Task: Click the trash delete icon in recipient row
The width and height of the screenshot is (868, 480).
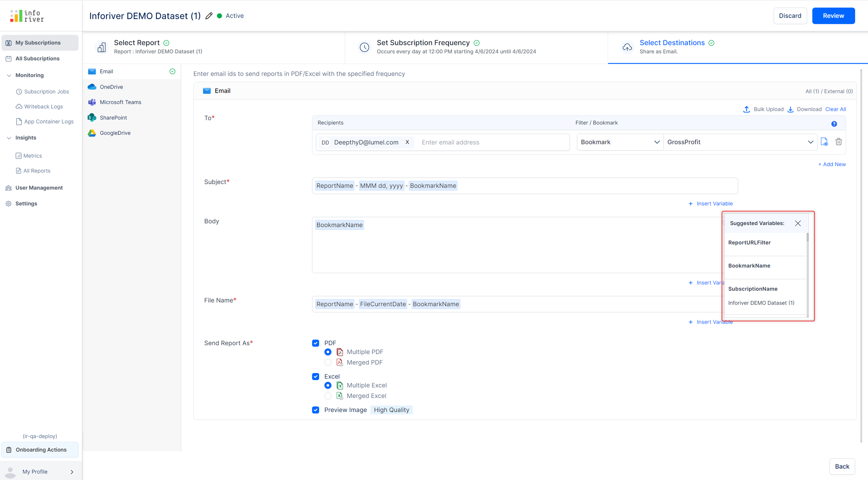Action: pos(839,142)
